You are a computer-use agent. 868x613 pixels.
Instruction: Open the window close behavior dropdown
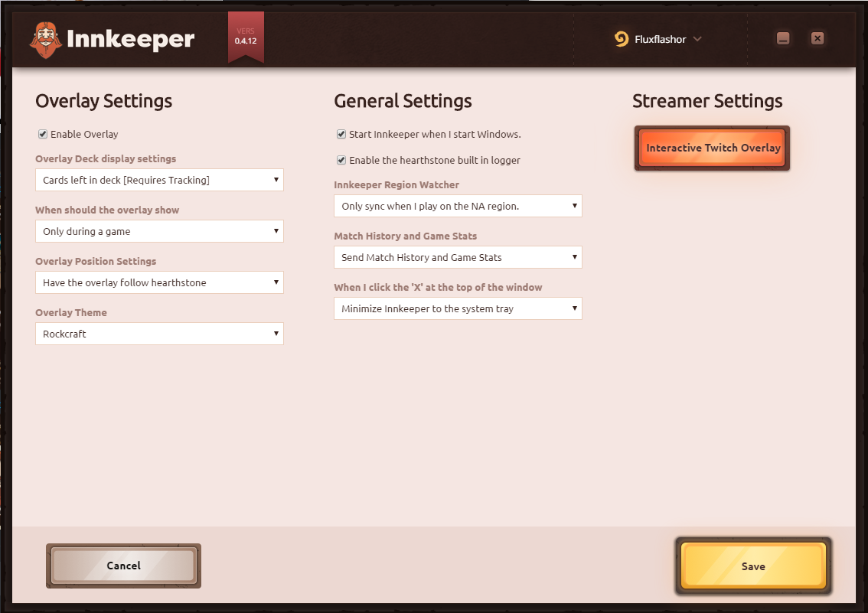pyautogui.click(x=457, y=308)
